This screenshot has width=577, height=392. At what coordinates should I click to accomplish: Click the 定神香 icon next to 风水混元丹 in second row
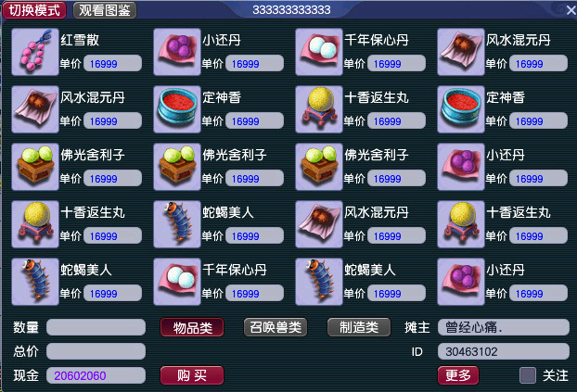pos(177,109)
